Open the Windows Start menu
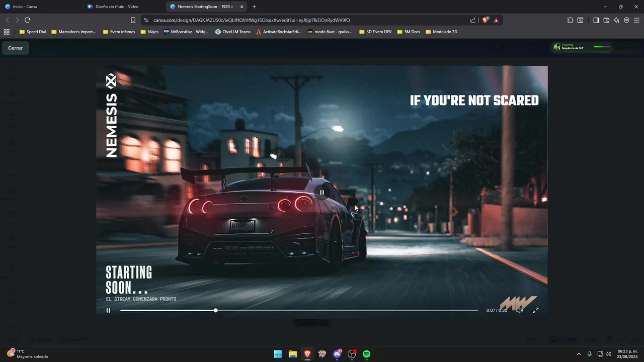The height and width of the screenshot is (362, 644). click(x=278, y=354)
